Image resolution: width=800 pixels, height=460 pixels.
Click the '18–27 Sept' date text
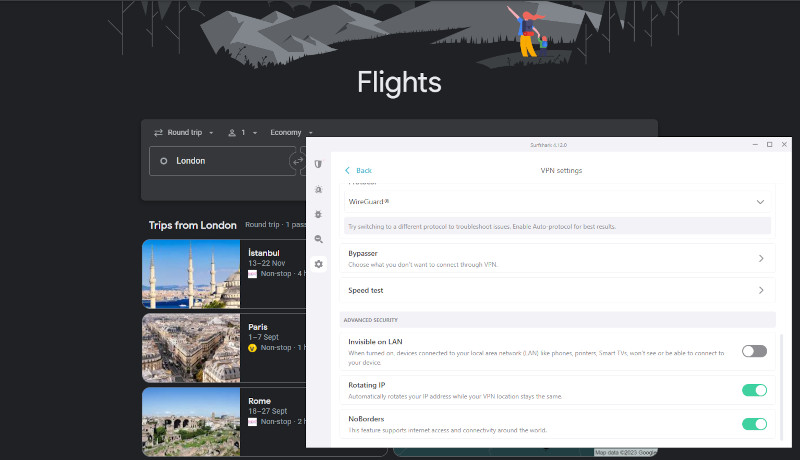[267, 411]
